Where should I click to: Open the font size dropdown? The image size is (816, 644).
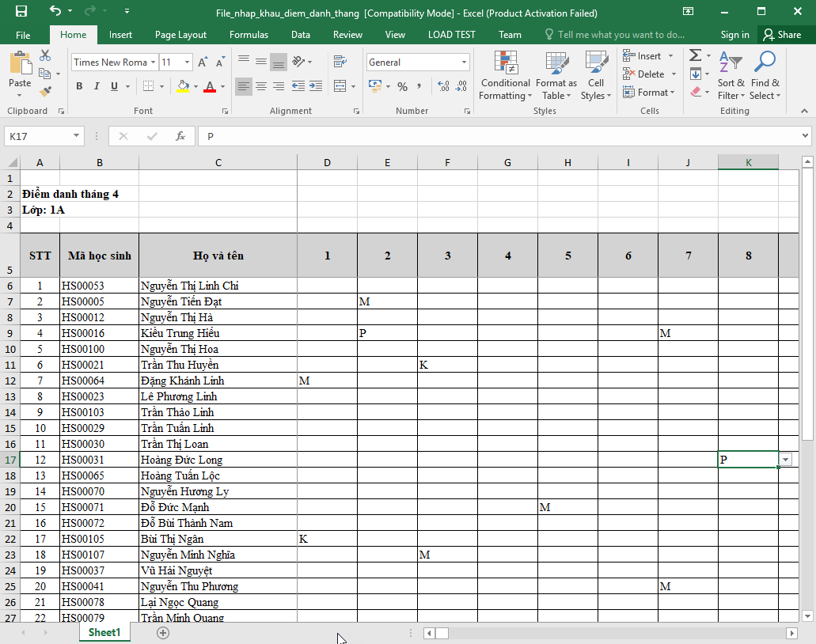pyautogui.click(x=188, y=63)
